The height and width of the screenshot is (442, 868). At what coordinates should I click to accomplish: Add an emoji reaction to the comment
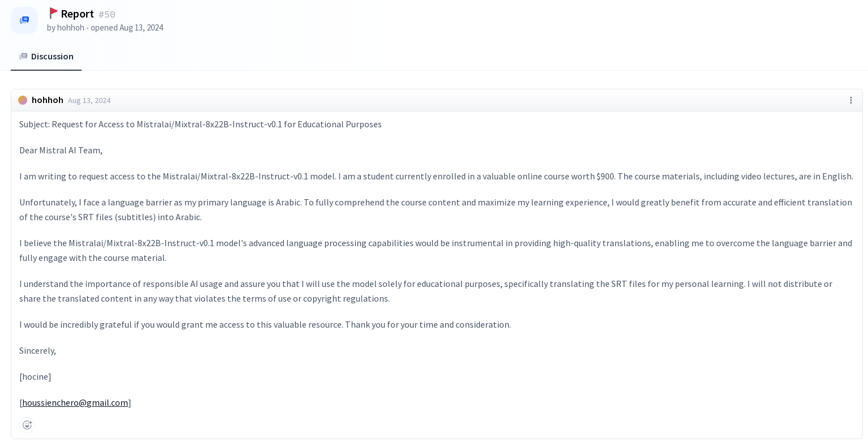27,424
